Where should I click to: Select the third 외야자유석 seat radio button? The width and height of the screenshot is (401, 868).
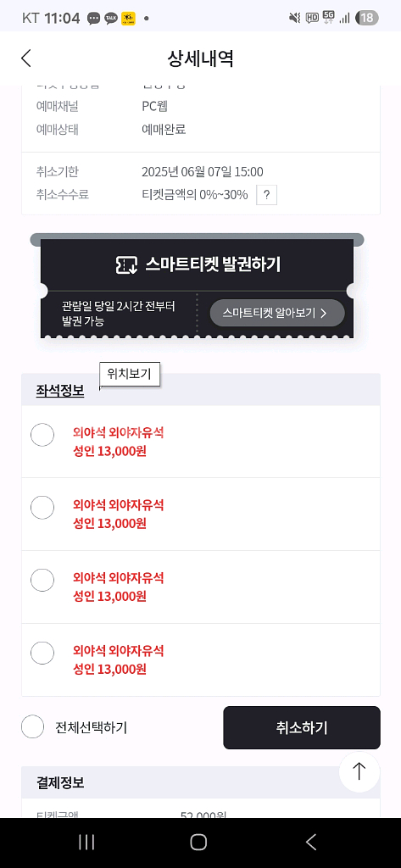click(42, 580)
